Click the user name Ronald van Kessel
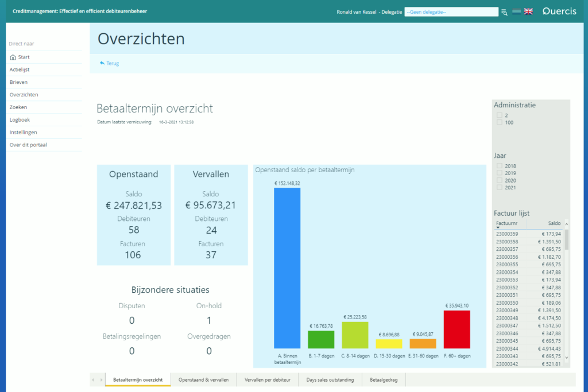 click(356, 12)
